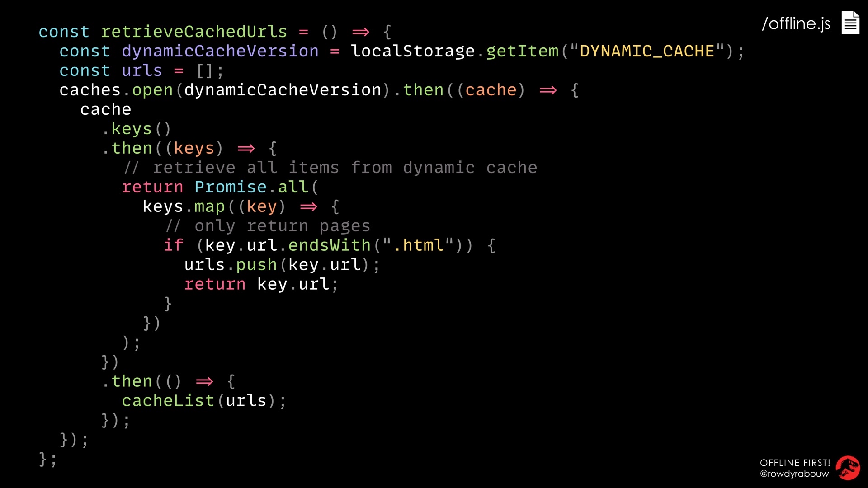The height and width of the screenshot is (488, 868).
Task: Click the getItem method call
Action: coord(523,51)
